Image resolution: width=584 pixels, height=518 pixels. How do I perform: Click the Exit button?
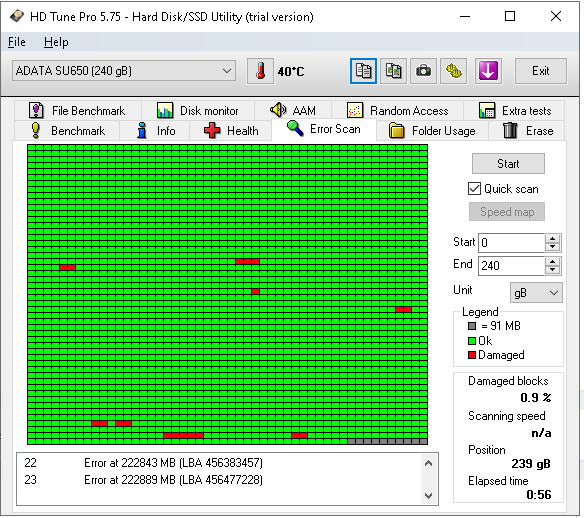tap(540, 71)
